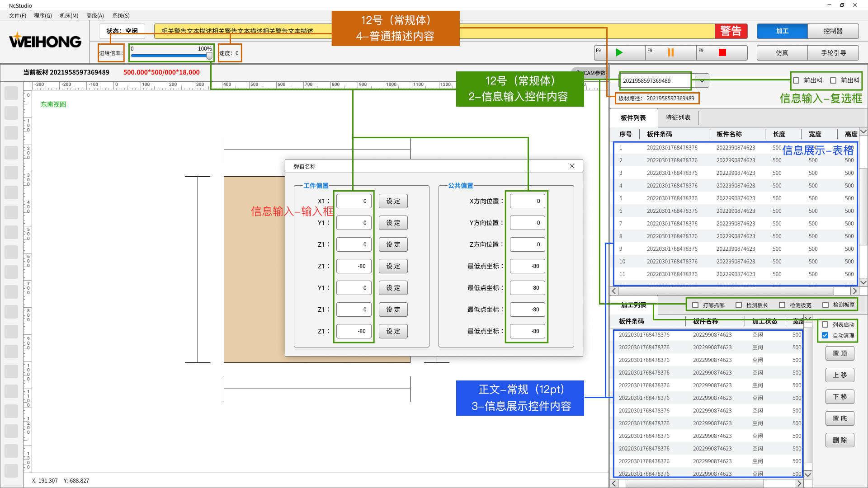Click the 删除 button
Screen dimensions: 868x488
[840, 440]
